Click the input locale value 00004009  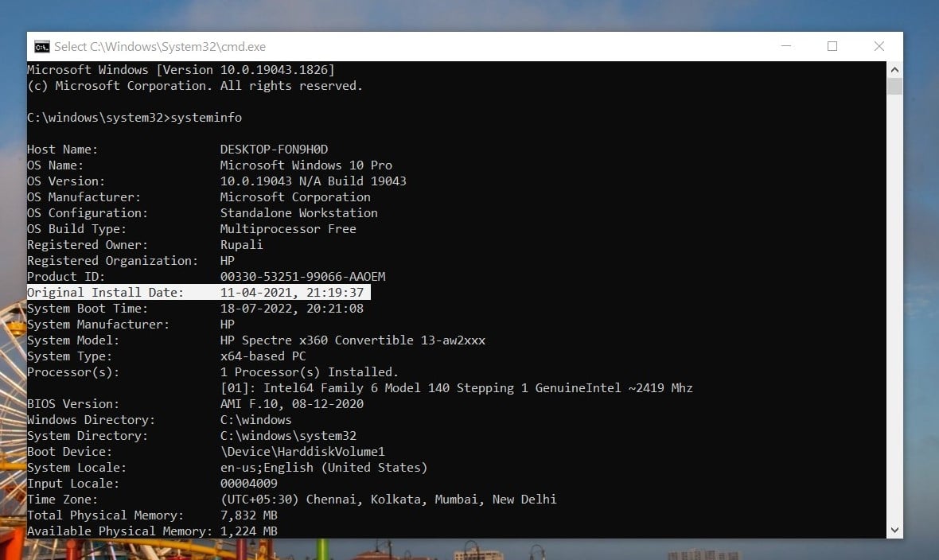pos(248,484)
